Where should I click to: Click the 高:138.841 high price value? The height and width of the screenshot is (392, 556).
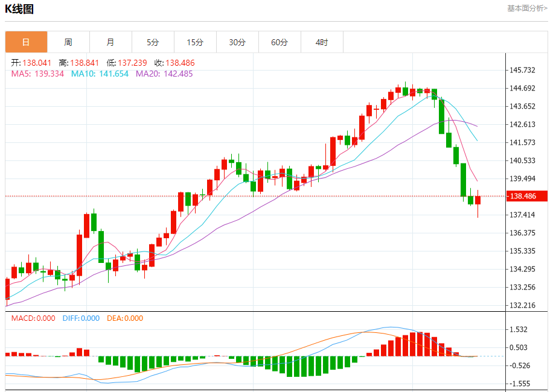78,63
